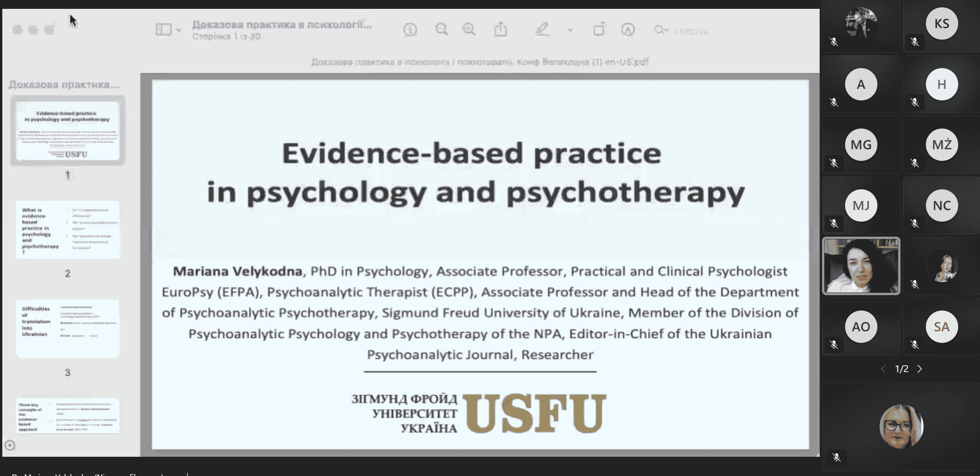Select page 2 thumbnail about evidence-based practice

pos(68,230)
